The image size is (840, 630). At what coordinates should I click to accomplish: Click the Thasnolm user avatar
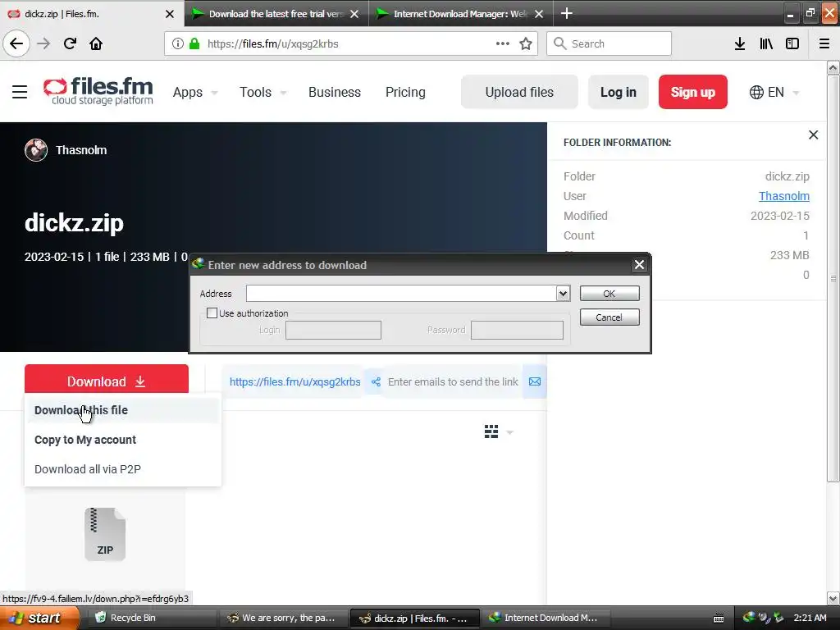pyautogui.click(x=36, y=150)
